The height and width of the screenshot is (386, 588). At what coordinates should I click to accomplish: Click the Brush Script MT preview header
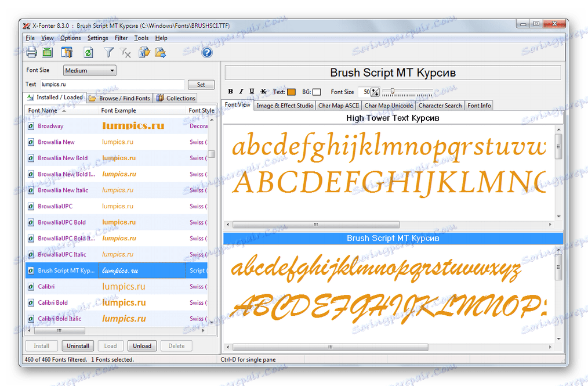[393, 239]
